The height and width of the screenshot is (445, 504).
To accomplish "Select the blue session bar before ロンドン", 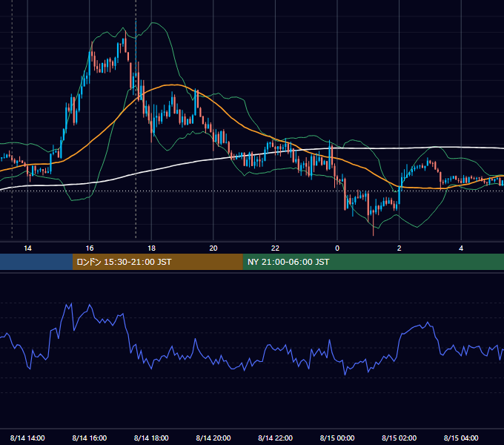I will click(36, 262).
